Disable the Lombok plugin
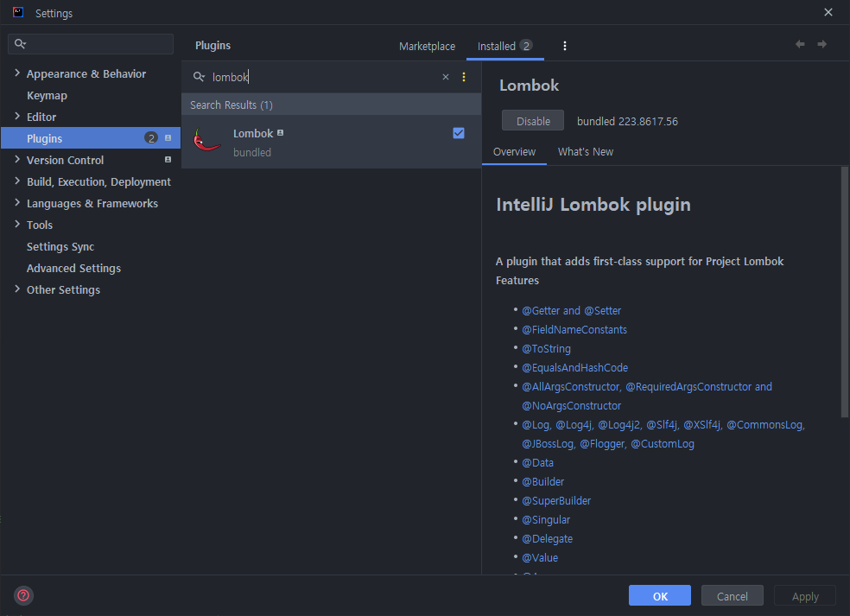 click(533, 121)
